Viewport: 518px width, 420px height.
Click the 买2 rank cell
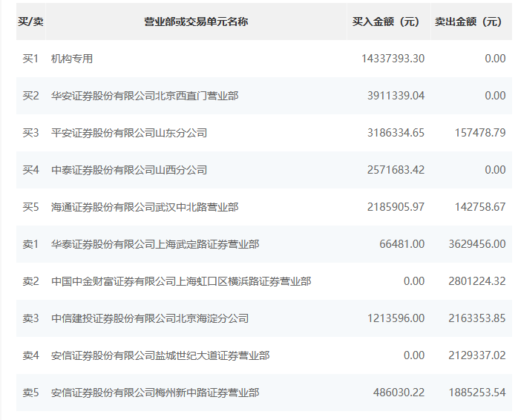click(x=30, y=96)
